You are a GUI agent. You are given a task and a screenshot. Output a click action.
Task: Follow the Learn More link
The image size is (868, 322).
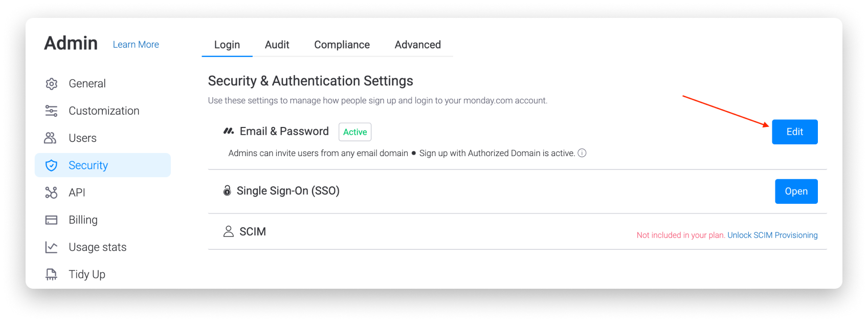click(136, 45)
